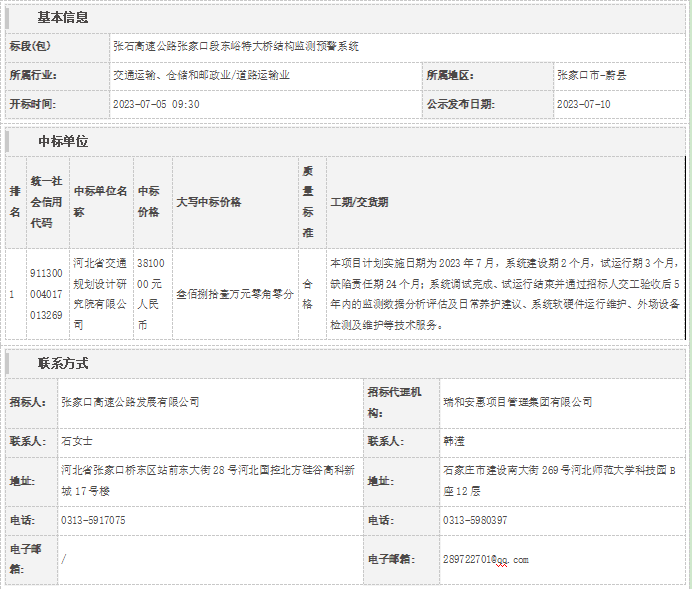This screenshot has height=589, width=692.
Task: Click the 大写中标价格 column header
Action: 208,202
